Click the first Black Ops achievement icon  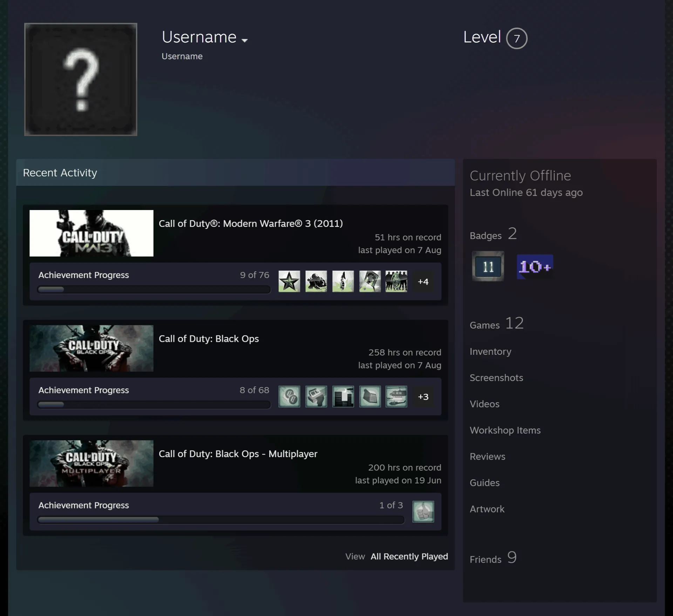point(289,396)
